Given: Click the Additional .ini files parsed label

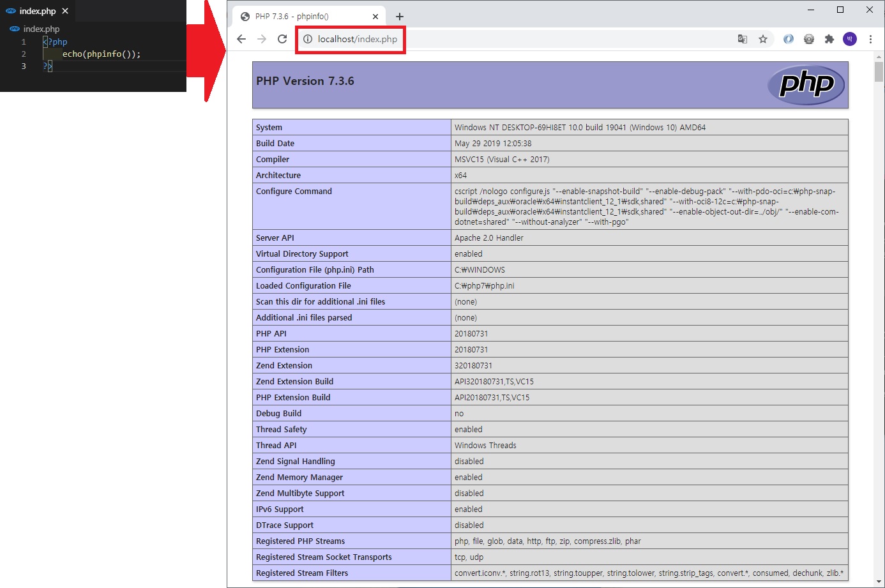Looking at the screenshot, I should coord(304,318).
